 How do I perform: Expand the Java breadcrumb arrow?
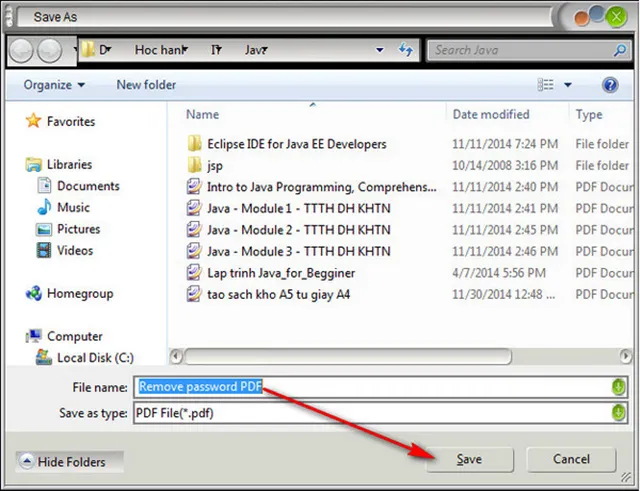click(x=265, y=50)
